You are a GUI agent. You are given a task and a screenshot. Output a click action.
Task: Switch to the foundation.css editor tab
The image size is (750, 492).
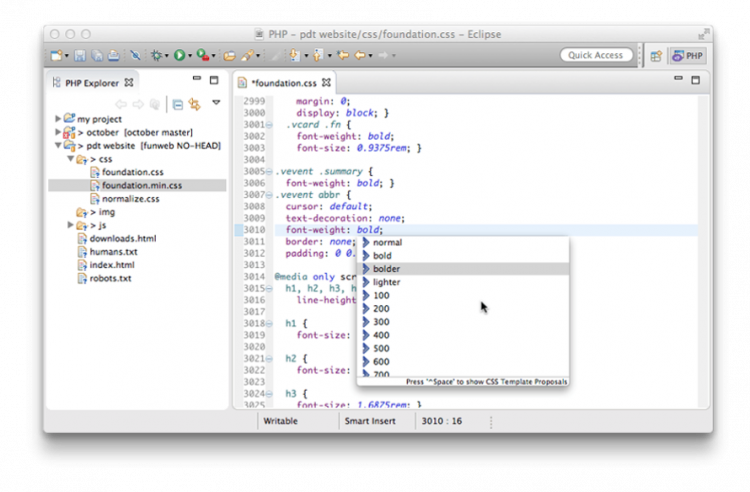click(x=285, y=82)
